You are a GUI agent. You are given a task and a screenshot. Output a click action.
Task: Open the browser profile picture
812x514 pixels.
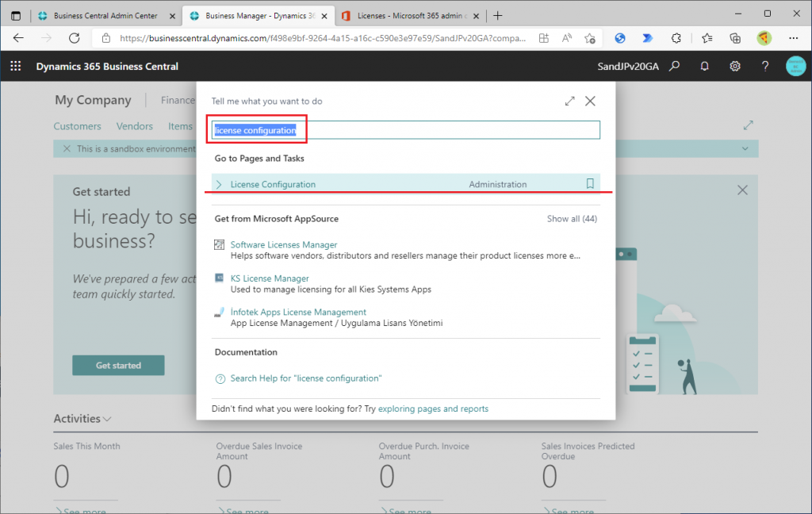pyautogui.click(x=764, y=38)
